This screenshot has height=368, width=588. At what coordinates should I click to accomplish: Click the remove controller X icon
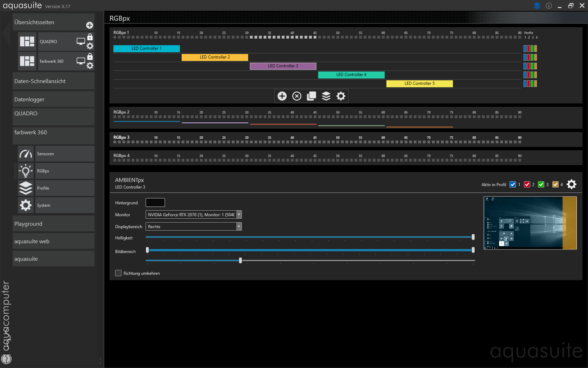point(297,96)
